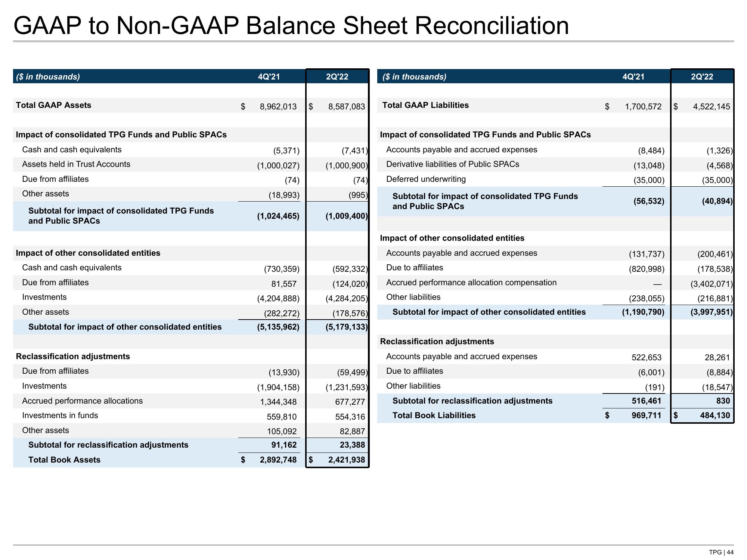The image size is (747, 560).
Task: Click the 2Q'22 header in the liabilities table
Action: pyautogui.click(x=702, y=77)
